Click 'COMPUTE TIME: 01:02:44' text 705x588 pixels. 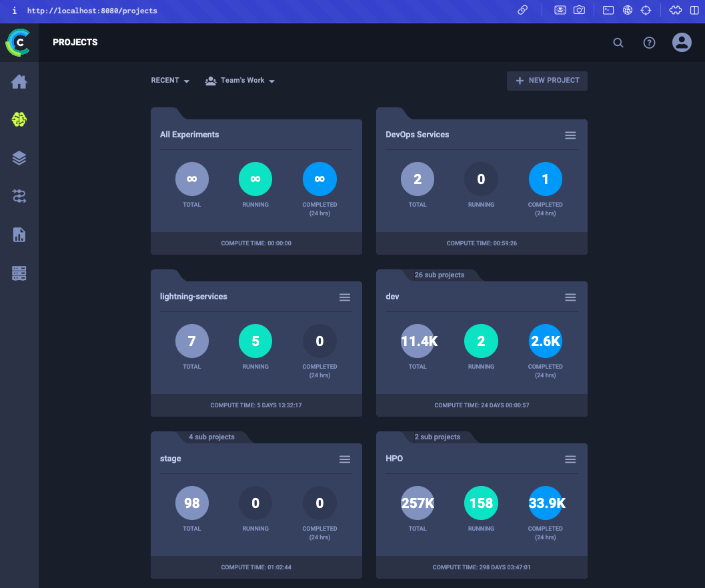256,567
